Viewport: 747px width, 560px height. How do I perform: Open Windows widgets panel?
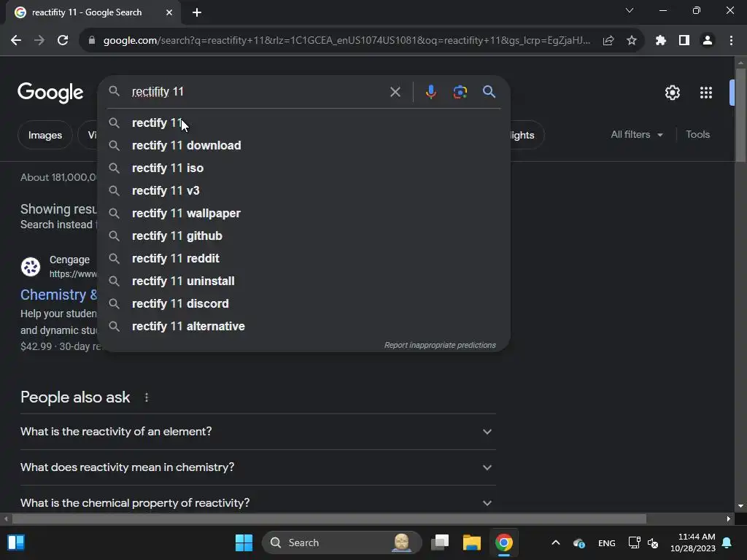16,542
